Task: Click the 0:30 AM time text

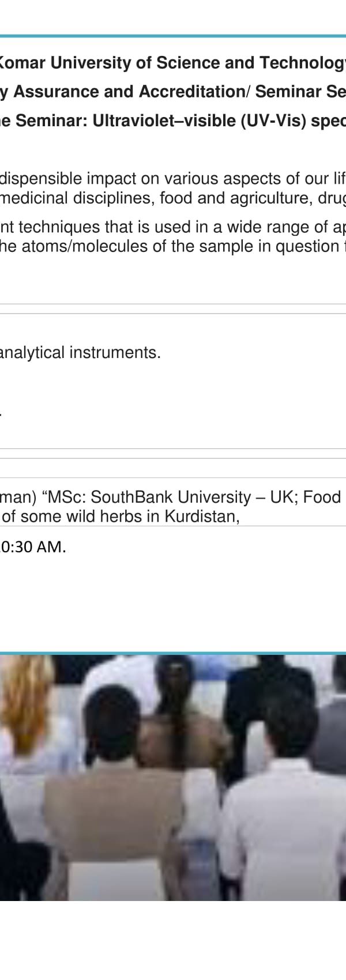Action: [33, 547]
